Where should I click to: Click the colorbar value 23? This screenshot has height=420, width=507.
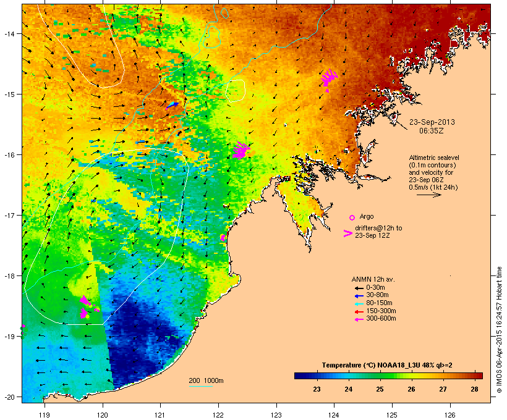point(317,389)
